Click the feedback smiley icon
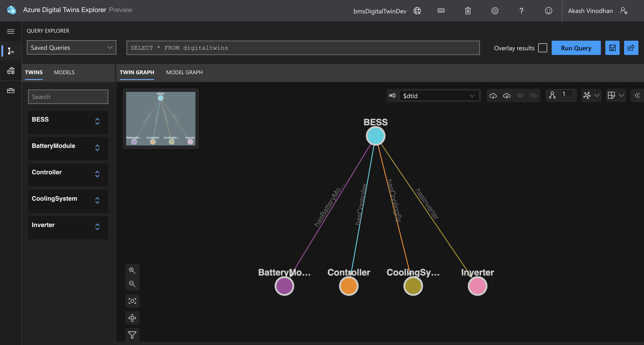Screen dimensions: 644x345 click(x=549, y=11)
